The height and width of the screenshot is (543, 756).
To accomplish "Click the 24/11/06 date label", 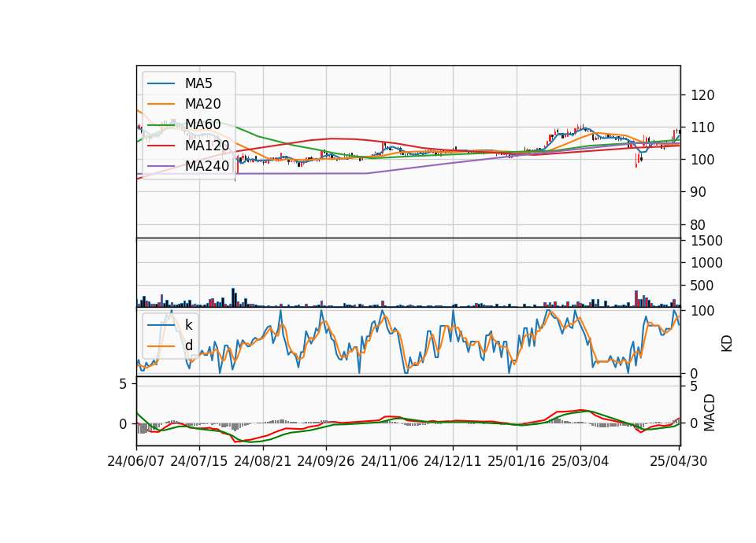I will [x=390, y=461].
